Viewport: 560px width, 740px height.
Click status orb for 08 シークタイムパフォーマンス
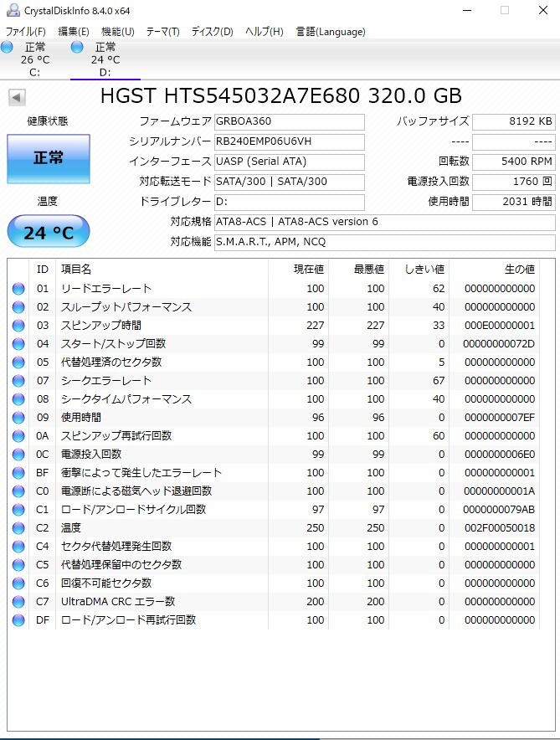[18, 399]
